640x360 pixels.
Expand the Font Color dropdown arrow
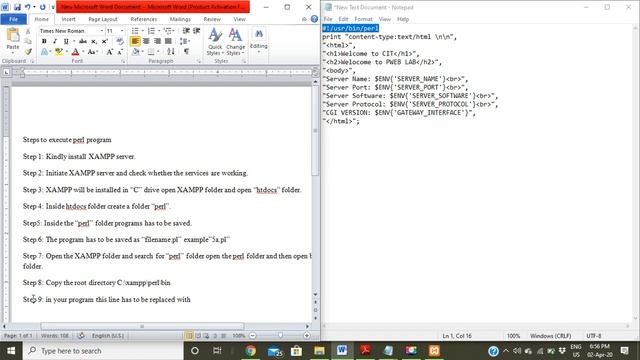[x=83, y=52]
